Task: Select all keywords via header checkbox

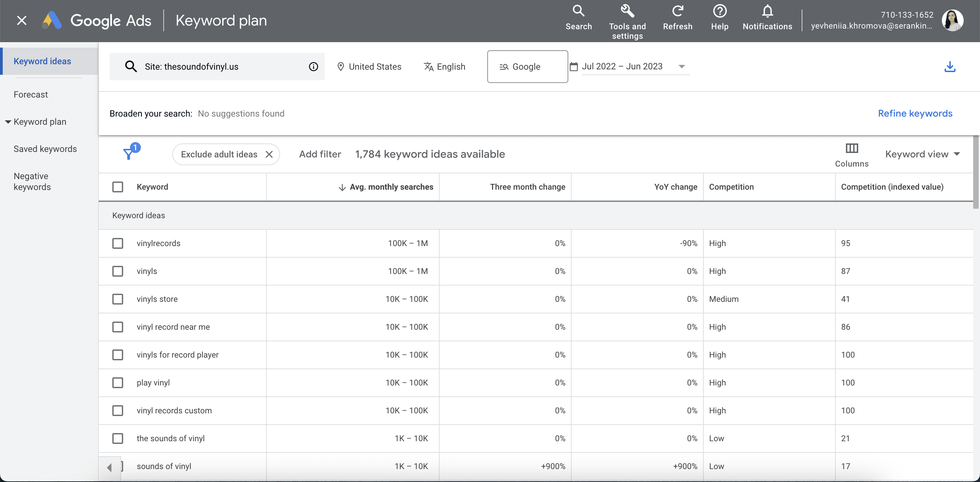Action: (x=118, y=187)
